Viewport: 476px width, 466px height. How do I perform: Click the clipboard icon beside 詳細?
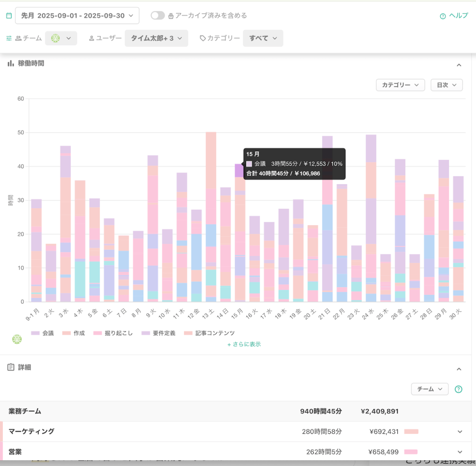(10, 367)
